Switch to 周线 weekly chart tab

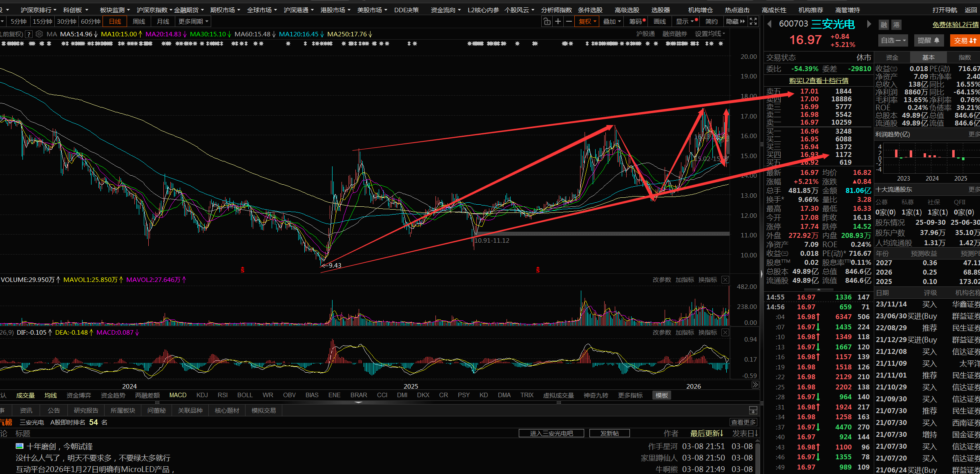coord(139,22)
